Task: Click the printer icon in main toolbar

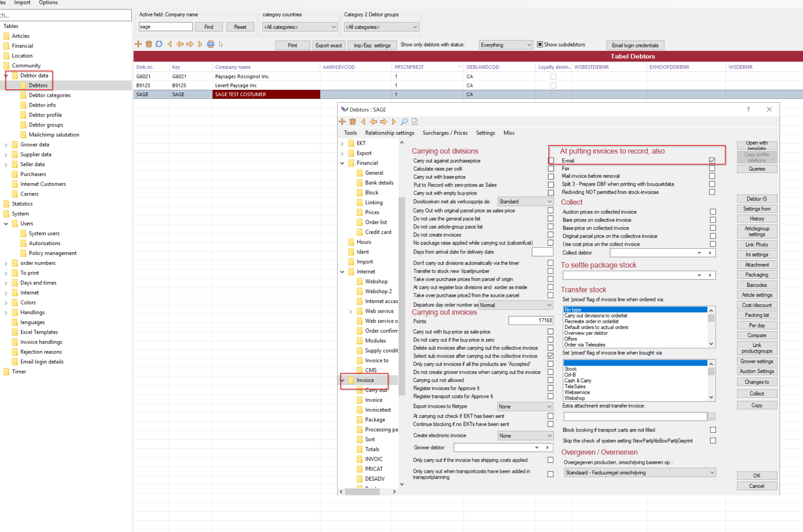Action: point(210,44)
